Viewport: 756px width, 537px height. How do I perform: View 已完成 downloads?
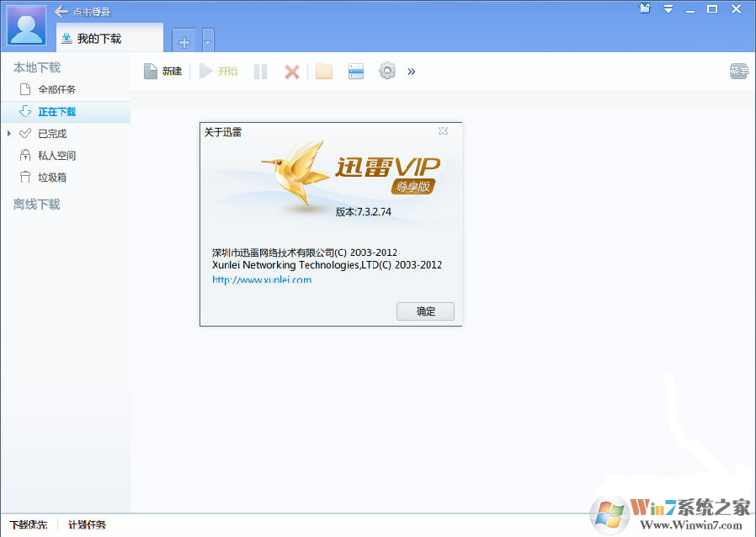pos(55,133)
